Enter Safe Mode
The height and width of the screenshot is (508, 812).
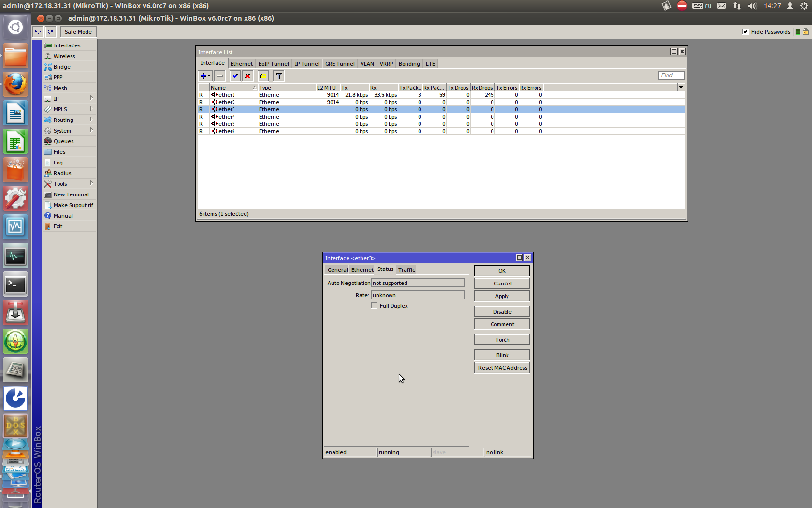[x=78, y=31]
